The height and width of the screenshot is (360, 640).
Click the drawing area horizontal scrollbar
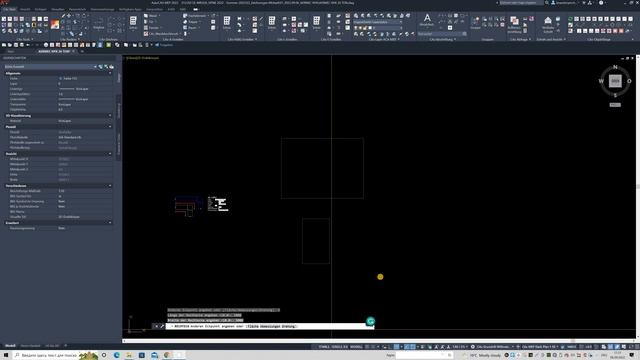pos(379,341)
